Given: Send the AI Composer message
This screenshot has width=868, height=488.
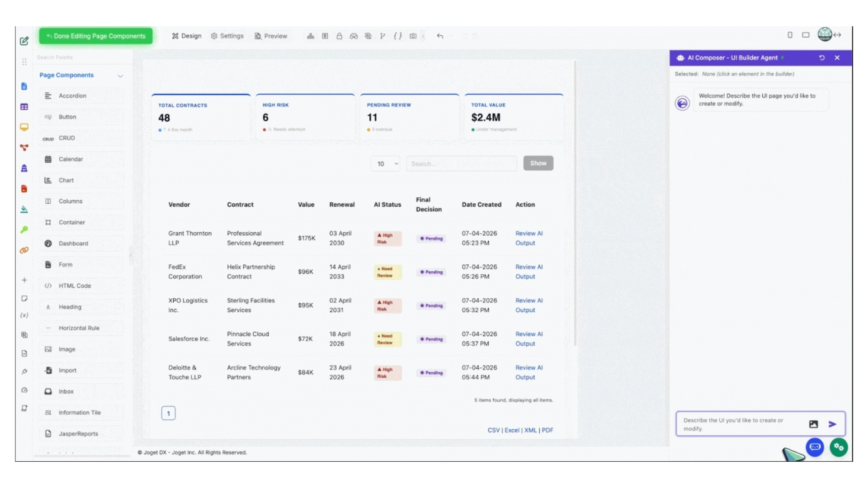Looking at the screenshot, I should pos(832,424).
